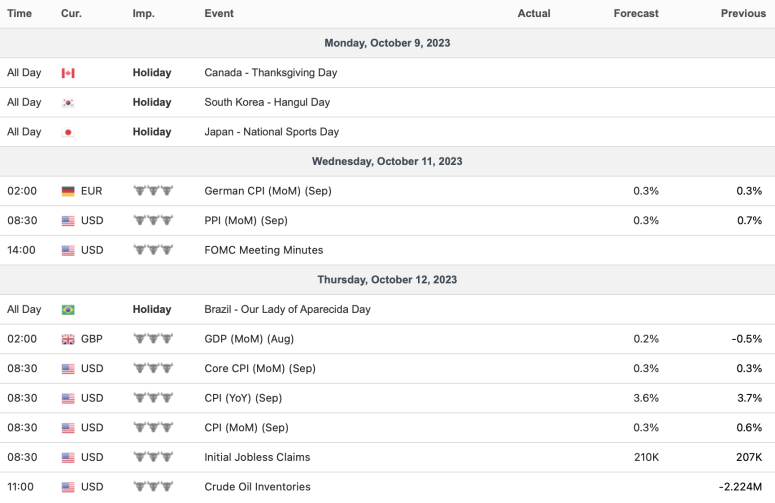This screenshot has height=503, width=775.
Task: Click US flag in Initial Jobless Claims row
Action: pos(68,458)
